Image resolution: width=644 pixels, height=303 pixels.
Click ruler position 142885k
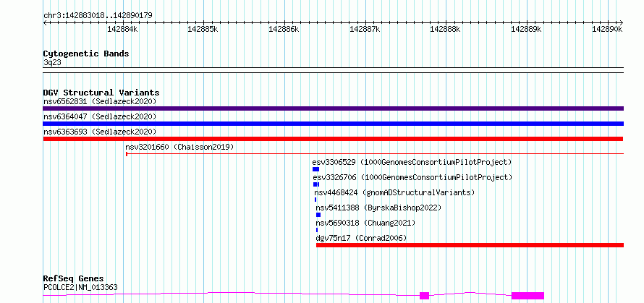pyautogui.click(x=203, y=29)
